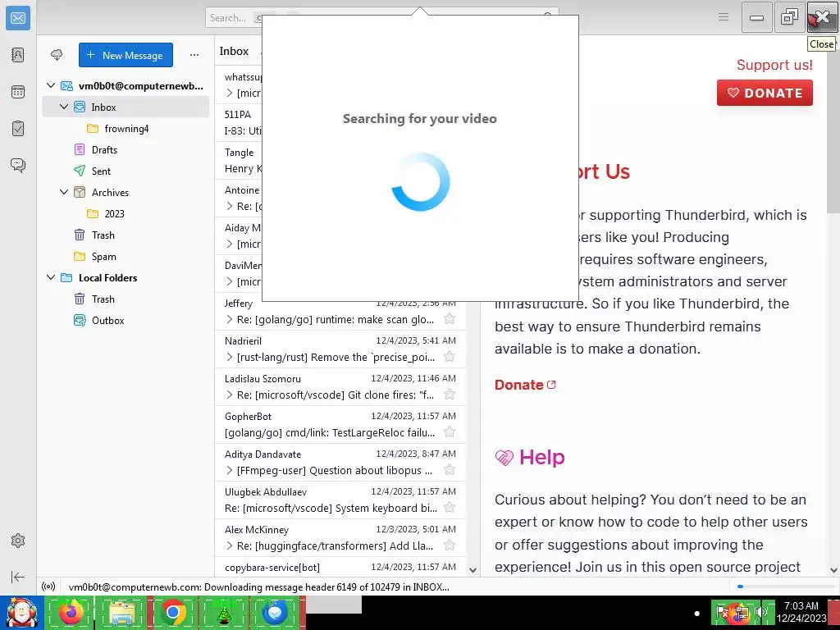840x630 pixels.
Task: Click the Santa start button
Action: coord(21,612)
